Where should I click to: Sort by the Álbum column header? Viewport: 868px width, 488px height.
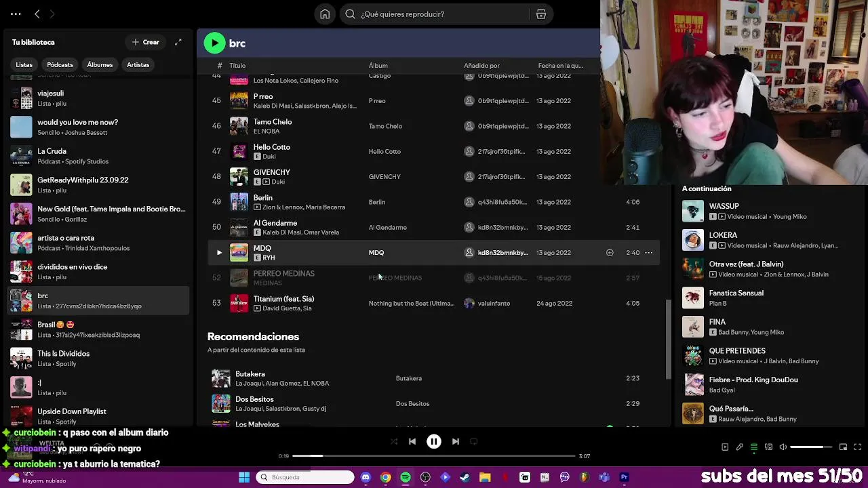[x=378, y=66]
